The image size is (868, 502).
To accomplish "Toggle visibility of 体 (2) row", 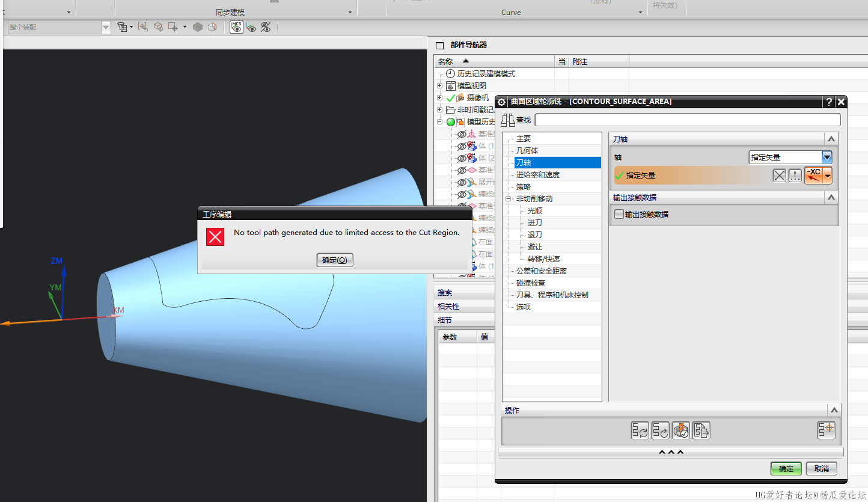I will (462, 158).
